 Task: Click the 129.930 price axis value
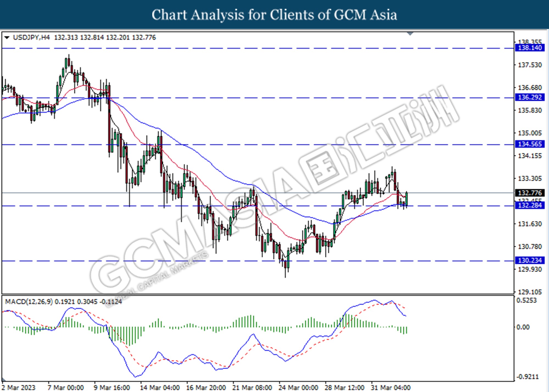point(530,270)
